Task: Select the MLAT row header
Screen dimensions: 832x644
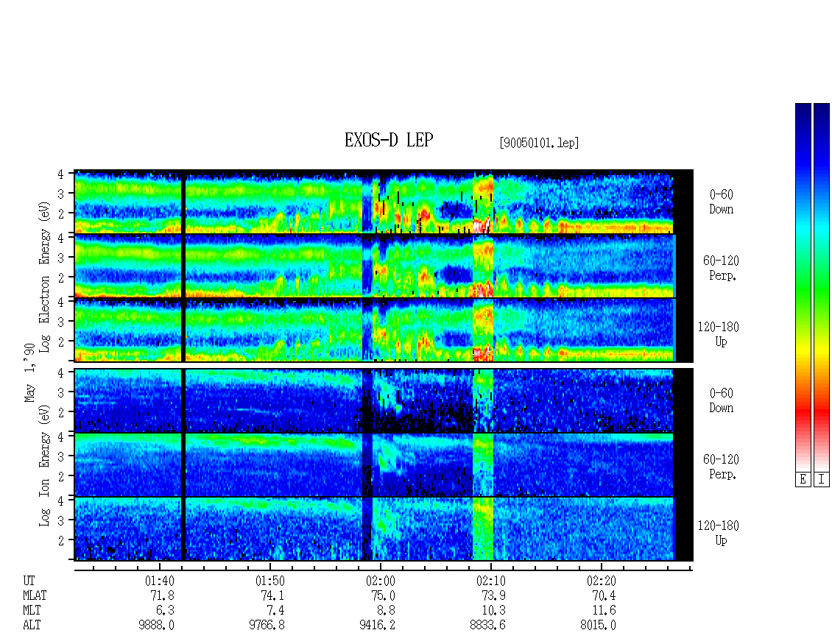Action: point(35,595)
